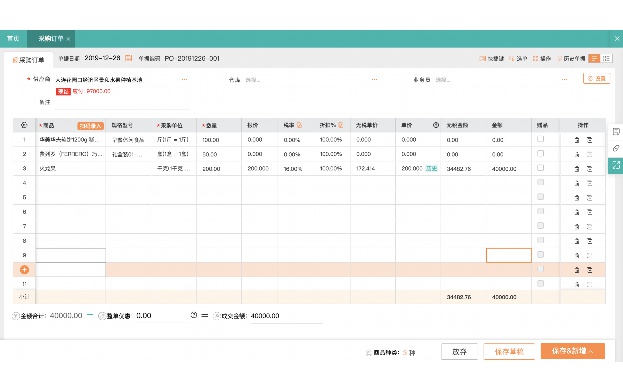Viewport: 623px width, 392px height.
Task: Click the teal history link in row 3 price
Action: tap(431, 168)
